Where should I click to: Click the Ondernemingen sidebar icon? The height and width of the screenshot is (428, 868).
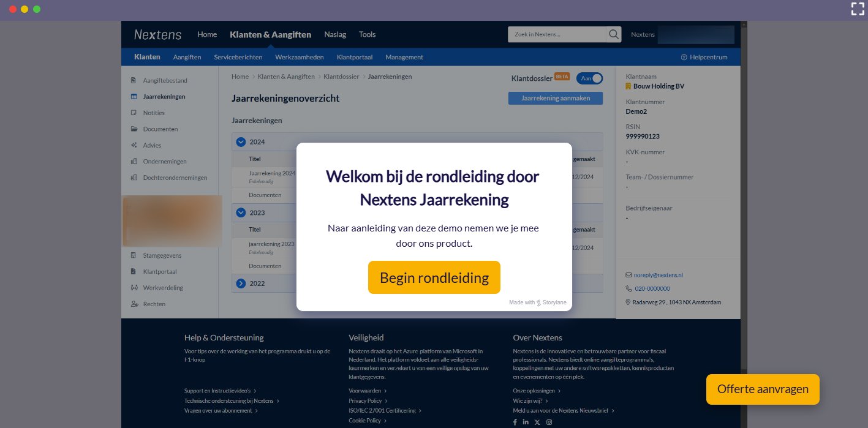tap(134, 162)
